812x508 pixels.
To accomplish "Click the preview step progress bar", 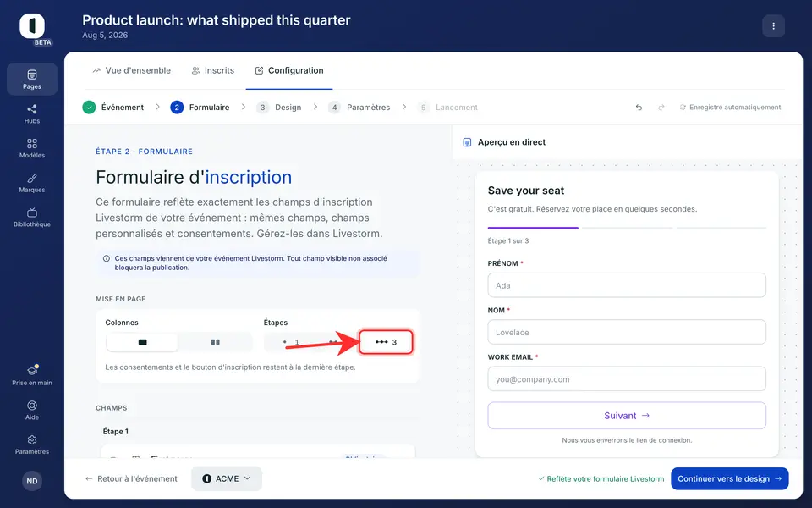I will [x=627, y=228].
